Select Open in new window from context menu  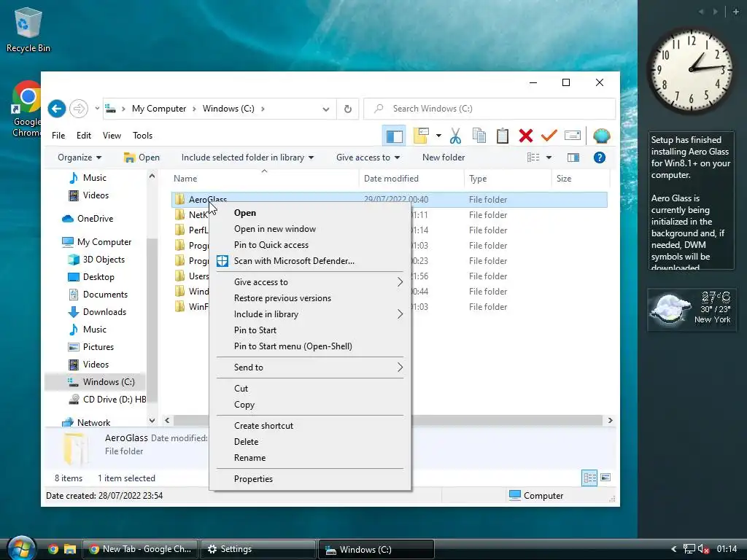point(275,229)
